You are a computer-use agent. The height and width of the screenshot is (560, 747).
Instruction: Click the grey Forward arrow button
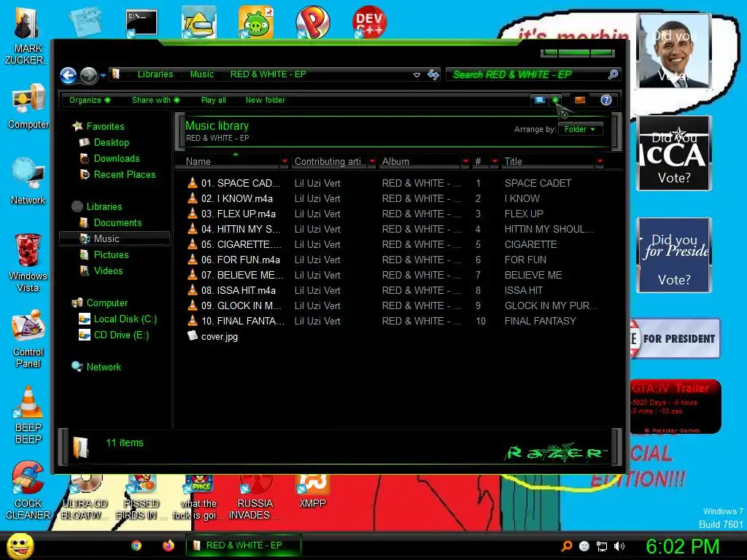89,75
